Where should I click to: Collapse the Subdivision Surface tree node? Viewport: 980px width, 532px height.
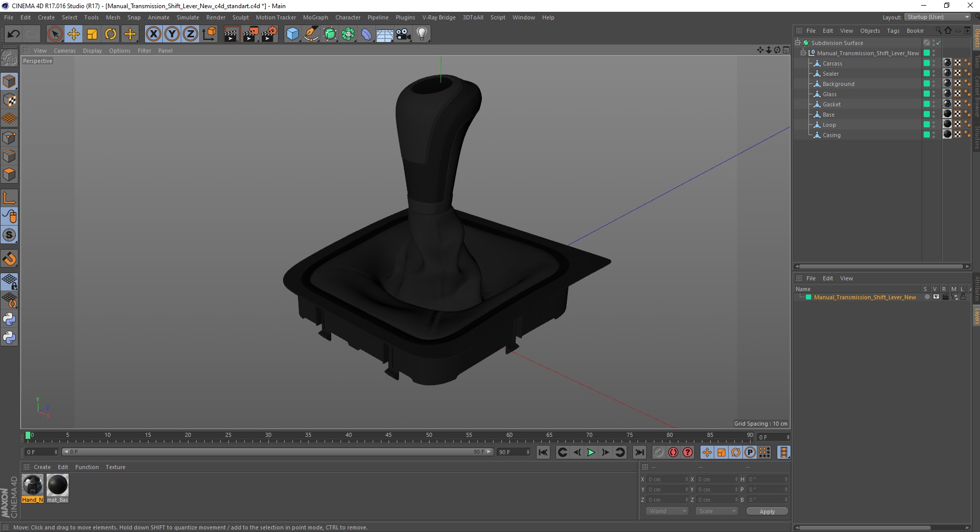point(798,43)
